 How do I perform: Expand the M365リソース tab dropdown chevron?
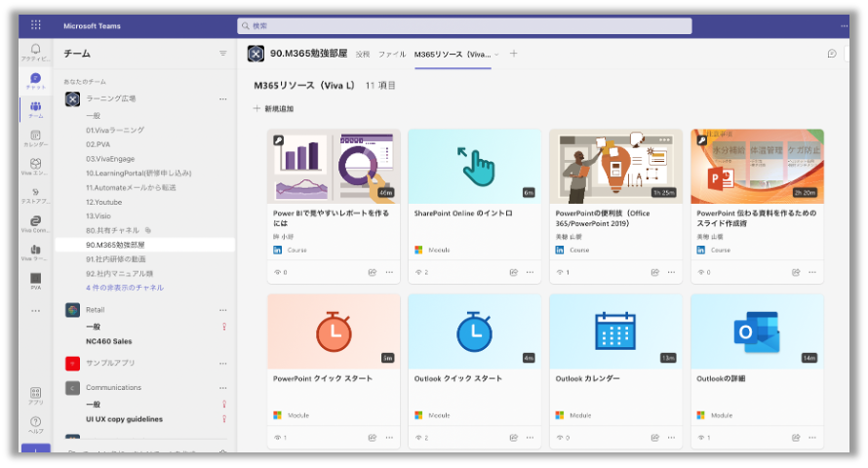pyautogui.click(x=496, y=55)
